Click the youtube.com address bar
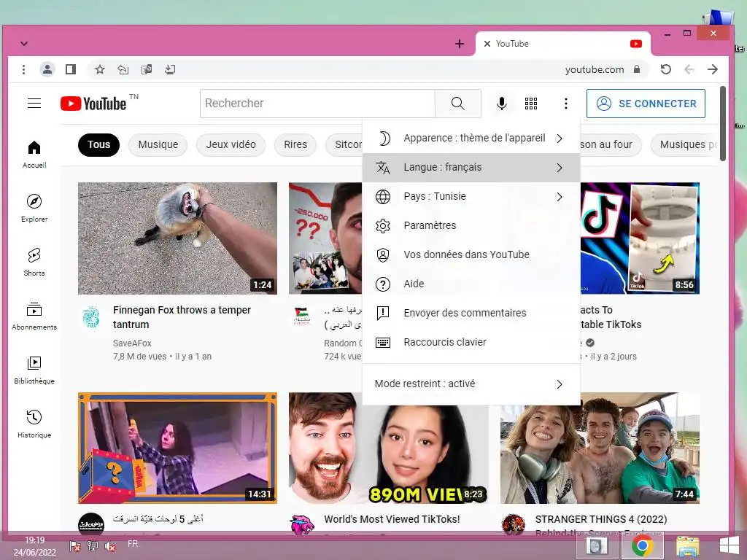This screenshot has width=747, height=560. pos(594,69)
